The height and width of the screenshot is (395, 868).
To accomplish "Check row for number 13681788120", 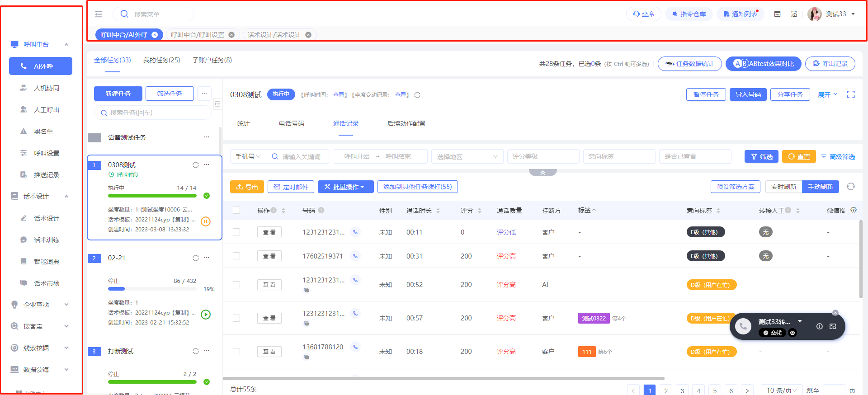I will pos(236,352).
